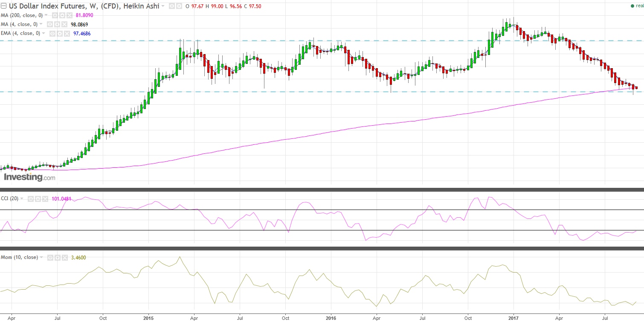The image size is (644, 322).
Task: Remove the EMA (4) indicator
Action: tap(67, 33)
